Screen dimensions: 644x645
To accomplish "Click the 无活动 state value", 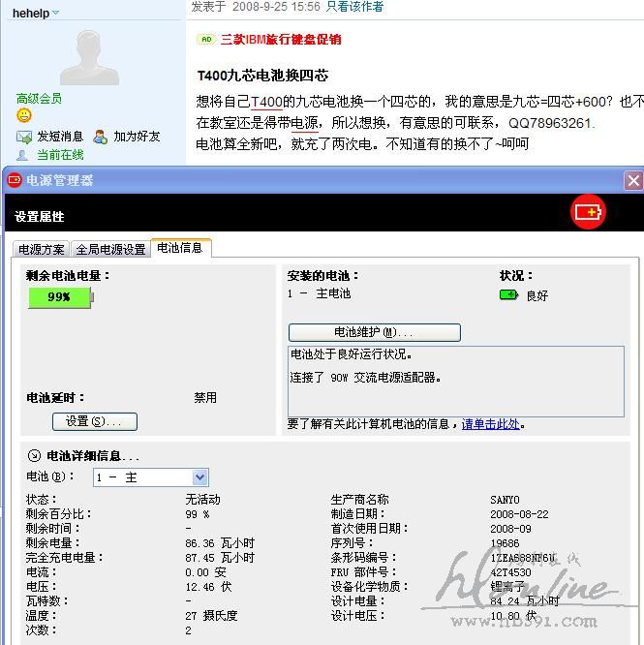I will tap(202, 500).
